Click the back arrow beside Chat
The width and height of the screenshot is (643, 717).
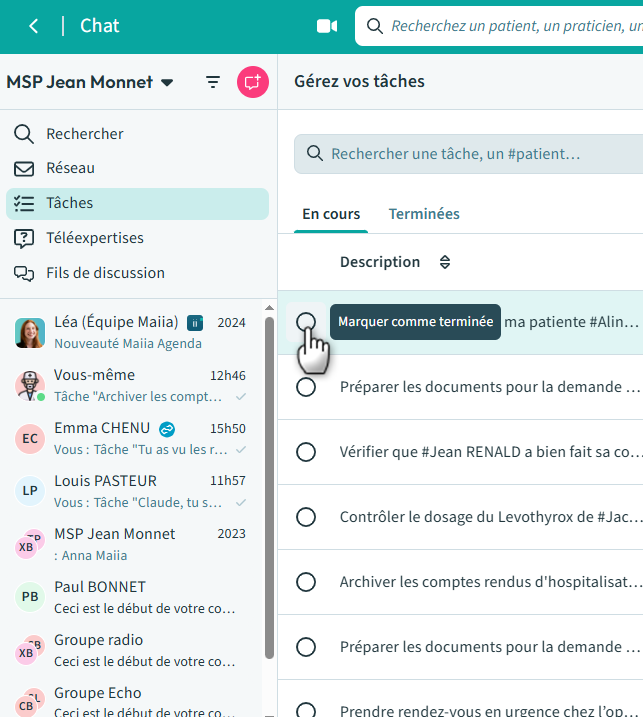(x=34, y=26)
